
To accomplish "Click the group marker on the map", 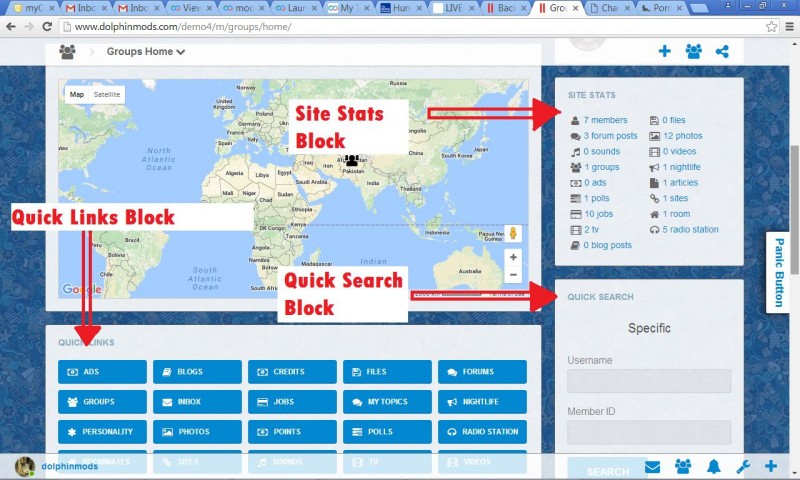I will point(352,161).
